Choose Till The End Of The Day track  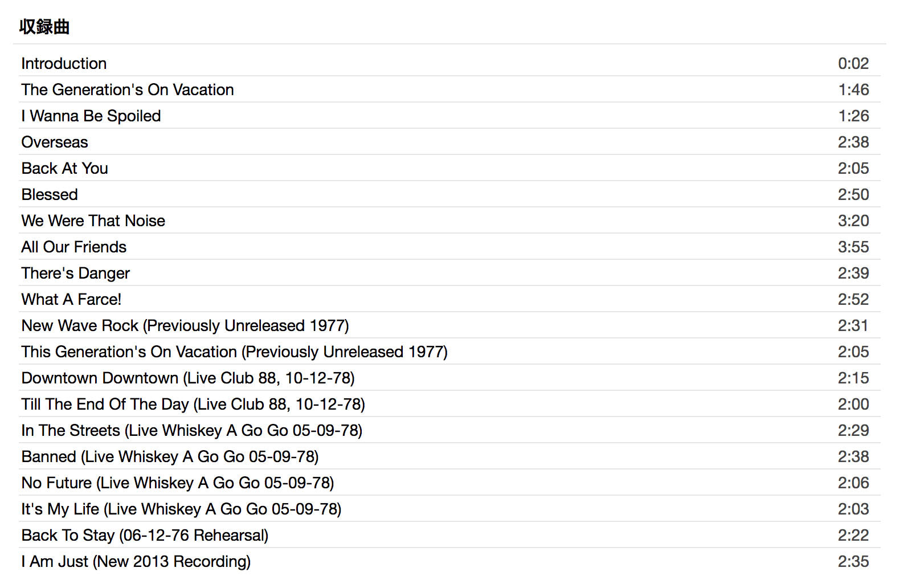[193, 404]
